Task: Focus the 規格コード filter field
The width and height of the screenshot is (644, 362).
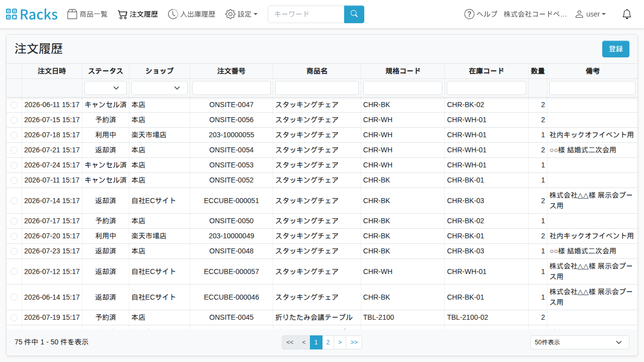Action: [403, 88]
